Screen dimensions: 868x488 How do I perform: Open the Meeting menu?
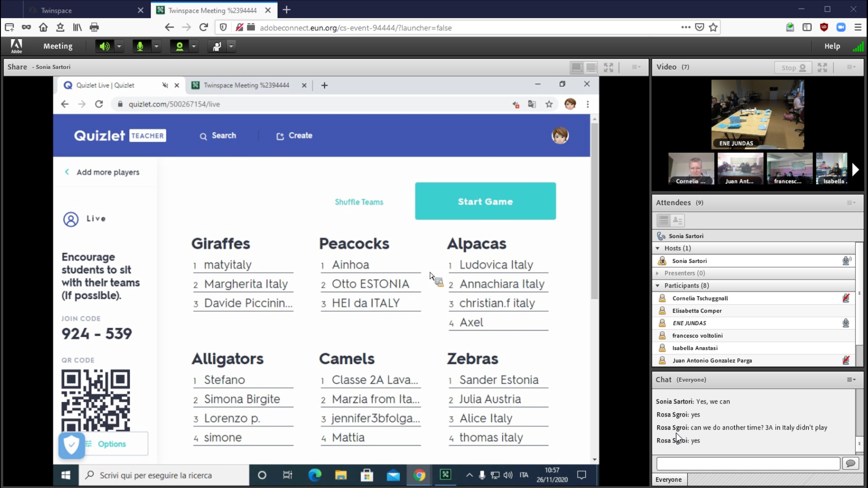pos(57,46)
